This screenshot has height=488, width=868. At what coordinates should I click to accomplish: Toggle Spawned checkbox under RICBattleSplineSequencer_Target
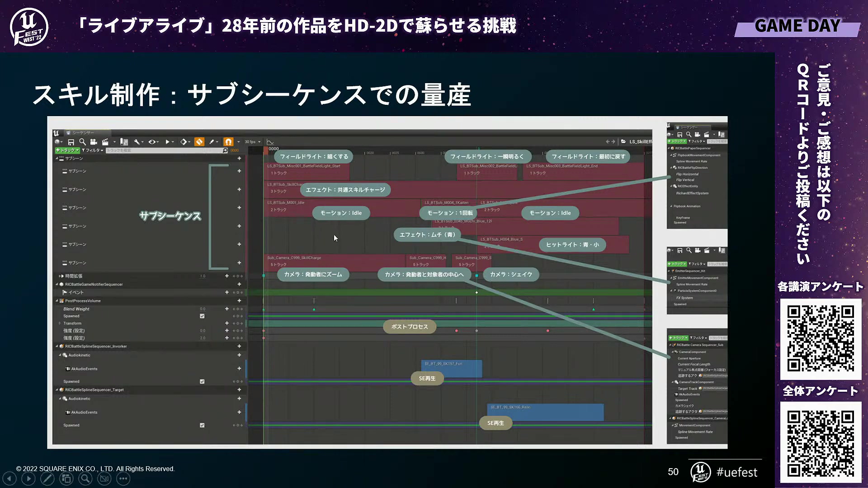(202, 425)
